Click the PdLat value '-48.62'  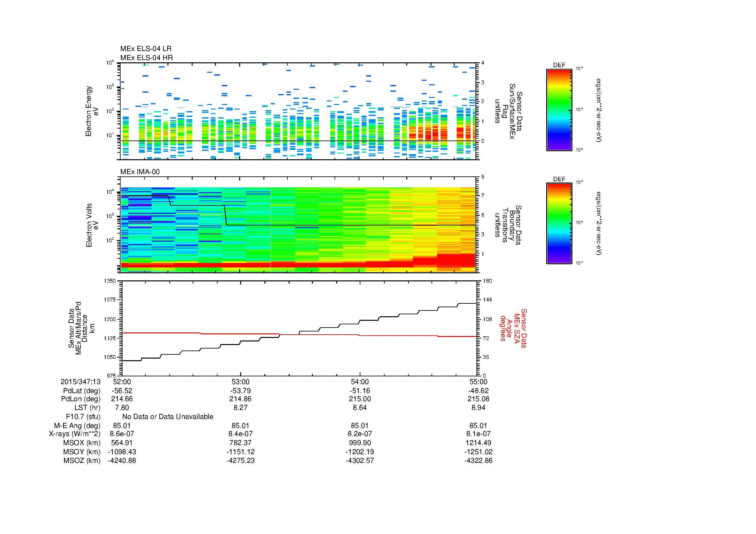(478, 391)
